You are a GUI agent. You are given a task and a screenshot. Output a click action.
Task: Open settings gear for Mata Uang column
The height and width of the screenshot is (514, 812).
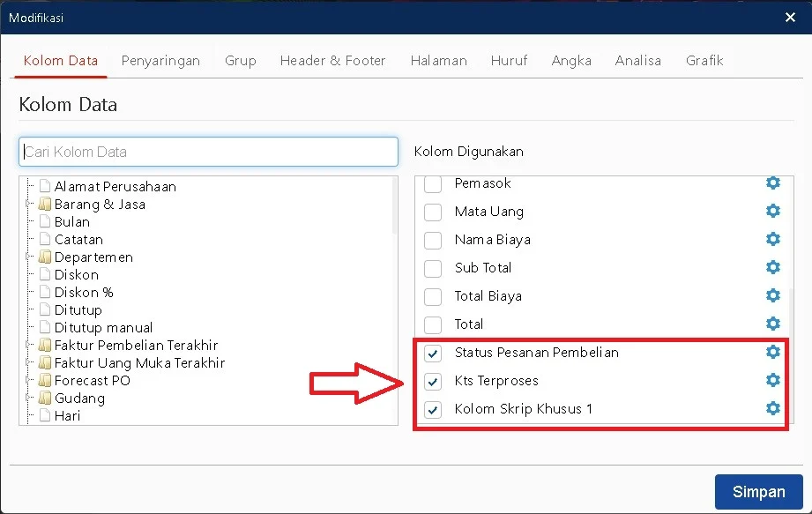tap(772, 211)
